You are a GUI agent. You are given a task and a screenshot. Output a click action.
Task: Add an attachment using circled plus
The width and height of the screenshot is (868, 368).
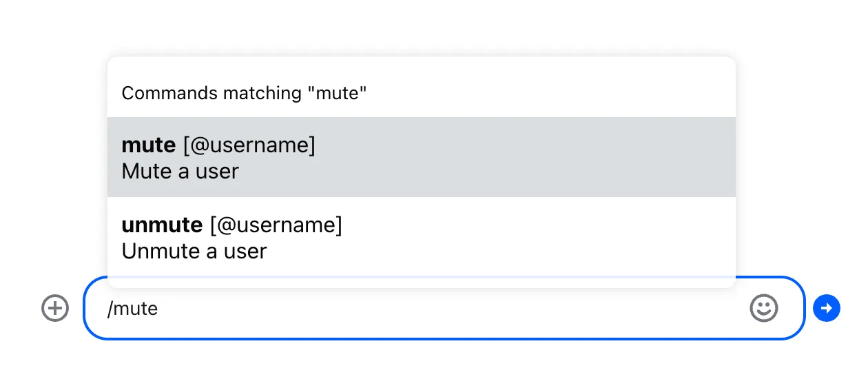(55, 308)
